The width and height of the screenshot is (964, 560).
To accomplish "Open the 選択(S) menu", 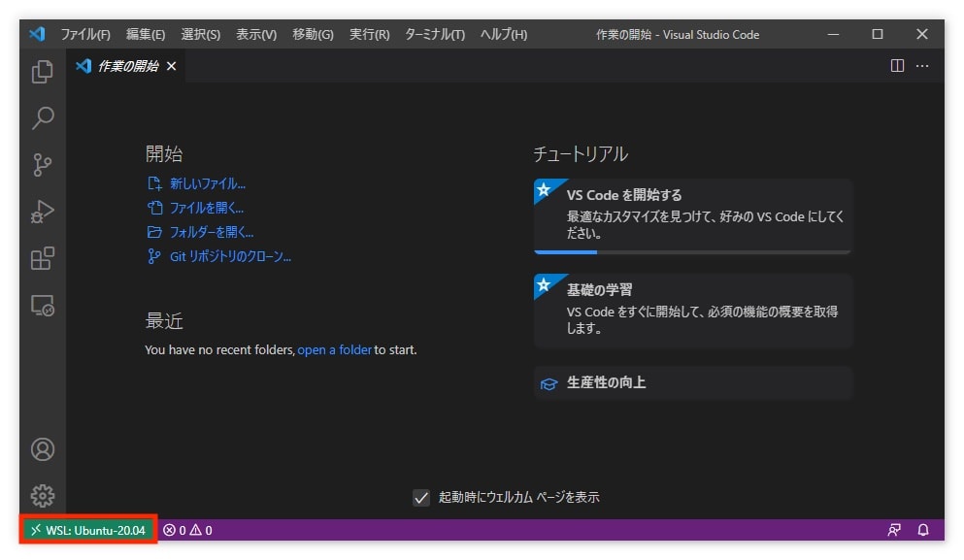I will 200,34.
